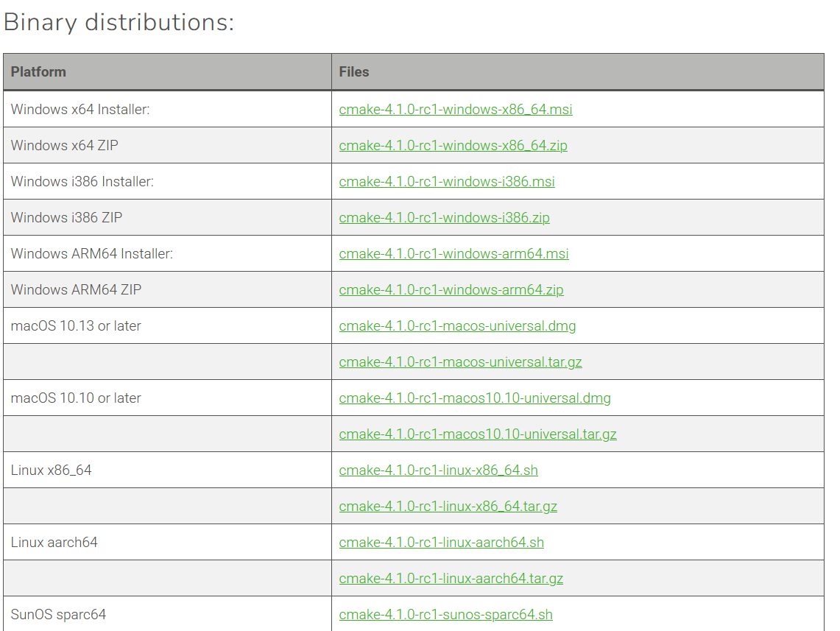Download cmake-4.1.0-rc1-windows-x86_64.msi installer

(455, 110)
